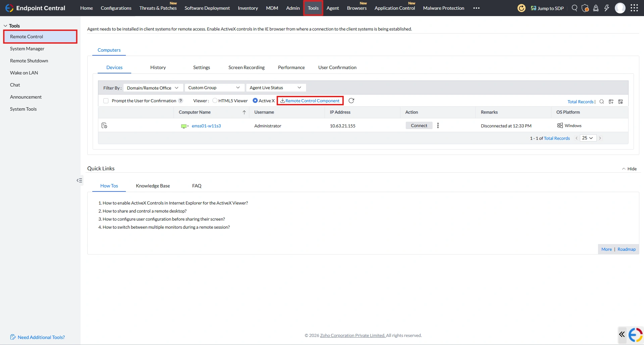Click Total Records link above the table
The image size is (644, 345).
pos(581,102)
